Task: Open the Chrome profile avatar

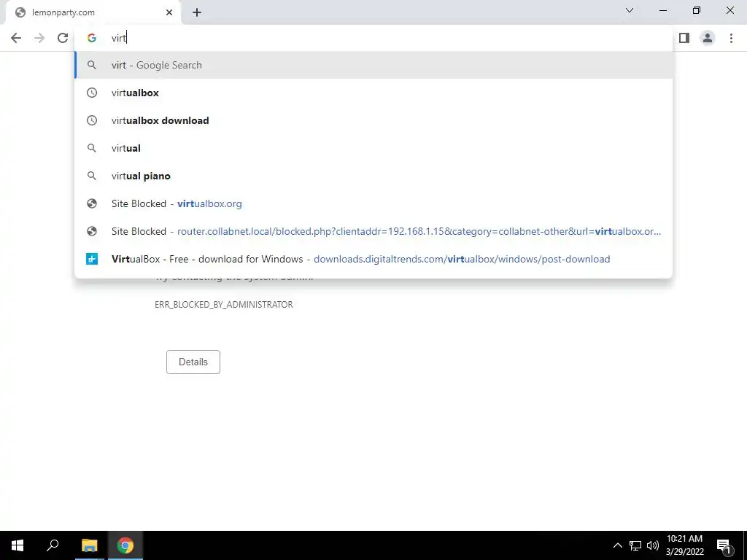Action: point(708,38)
